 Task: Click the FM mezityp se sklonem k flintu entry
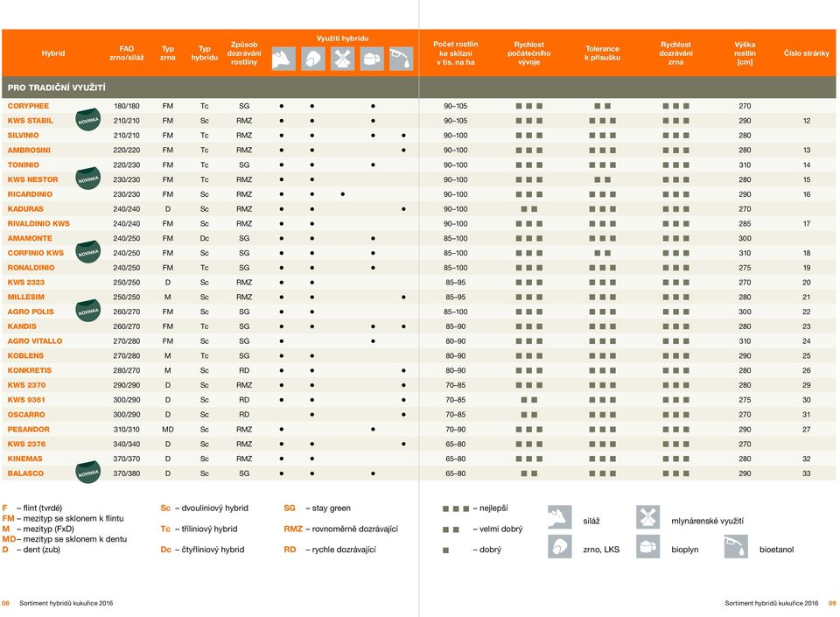(x=63, y=518)
